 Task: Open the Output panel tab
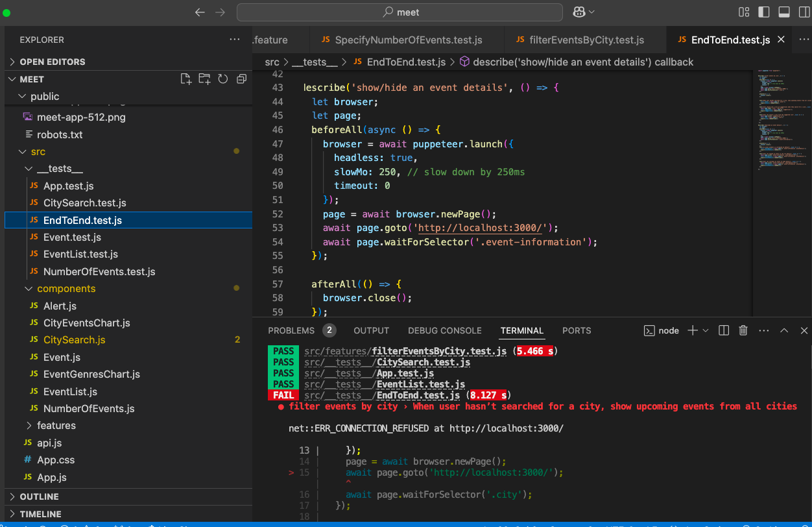click(x=372, y=330)
